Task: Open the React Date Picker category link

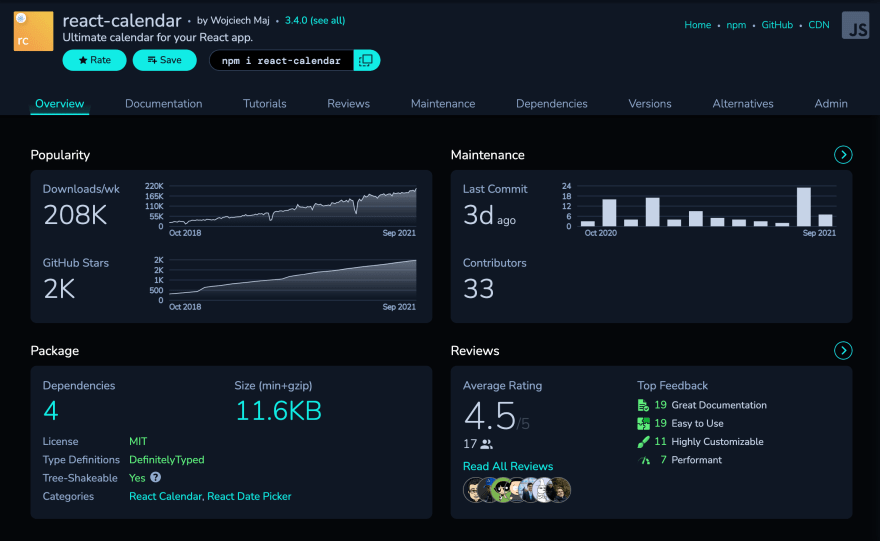Action: (x=249, y=496)
